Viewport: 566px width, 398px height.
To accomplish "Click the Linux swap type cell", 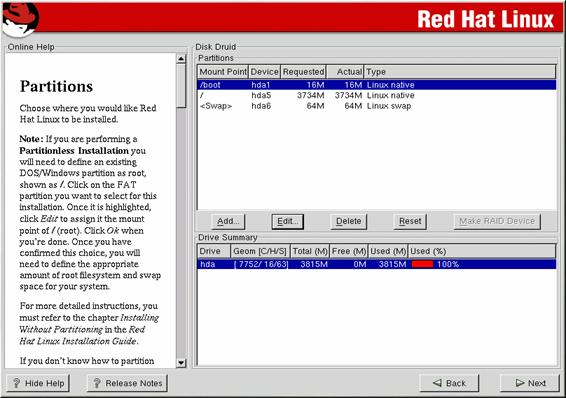I will pos(389,106).
